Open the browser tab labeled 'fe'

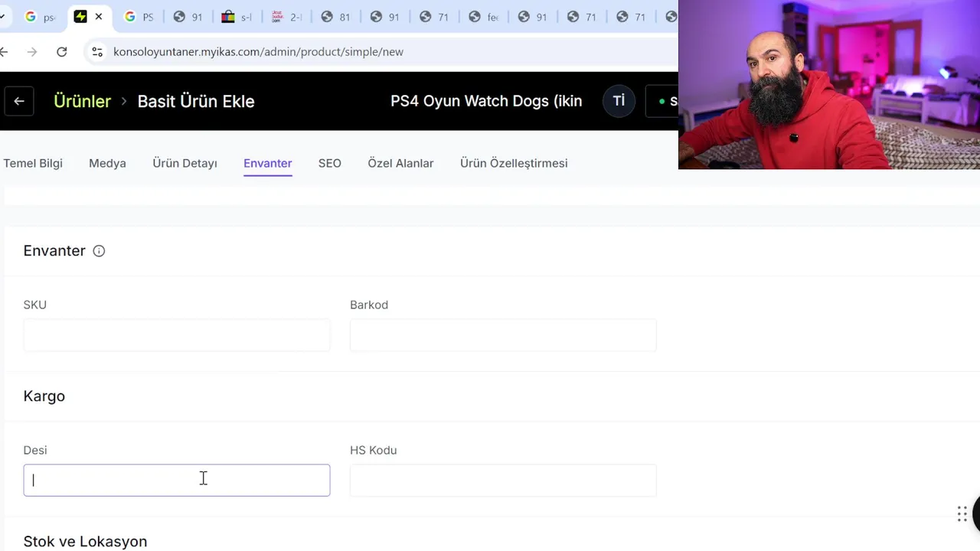(483, 17)
